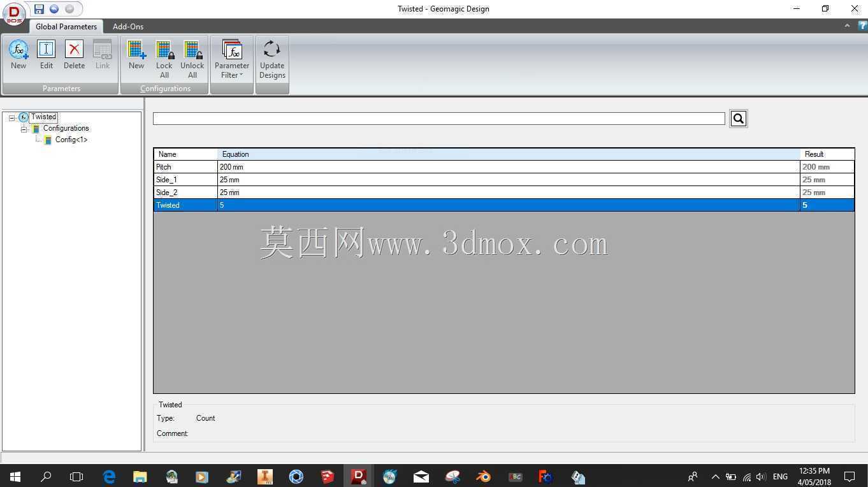Image resolution: width=868 pixels, height=487 pixels.
Task: Delete the selected parameter
Action: (x=74, y=55)
